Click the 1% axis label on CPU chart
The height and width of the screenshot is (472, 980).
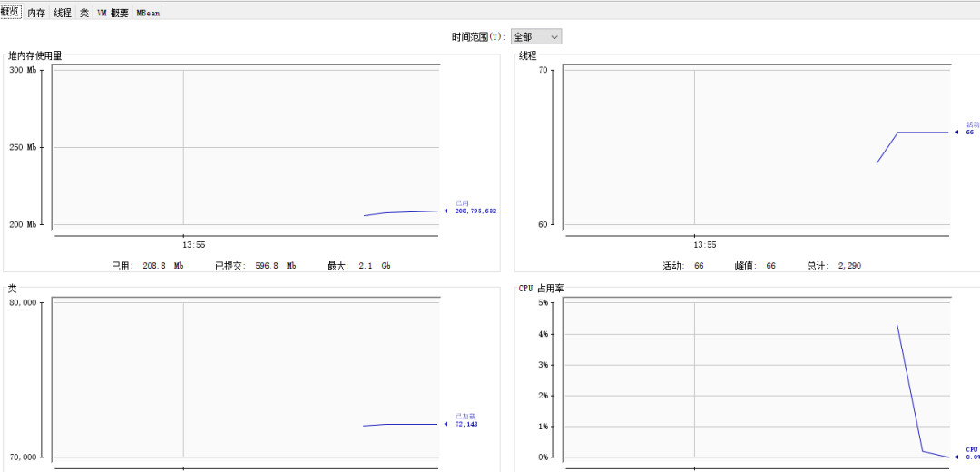543,427
